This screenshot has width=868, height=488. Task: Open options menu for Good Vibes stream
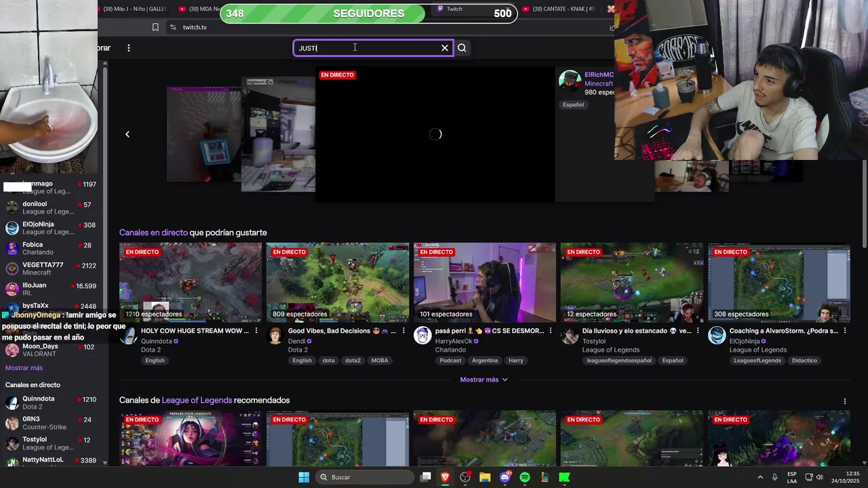click(x=403, y=331)
